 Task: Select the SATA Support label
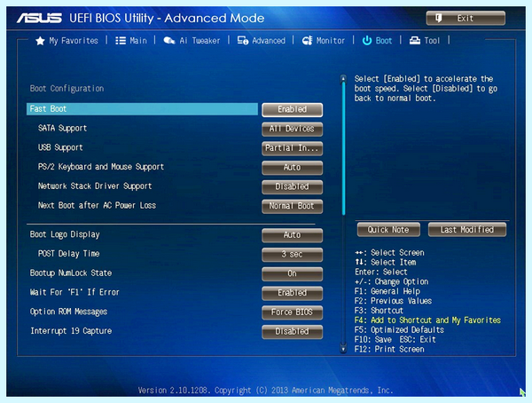pos(62,128)
